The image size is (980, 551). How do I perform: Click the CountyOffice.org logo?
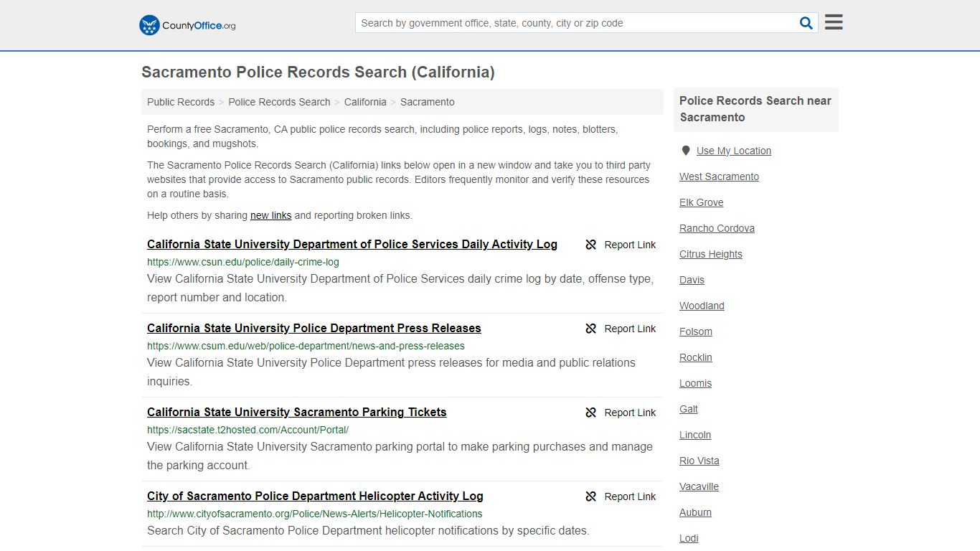pos(187,25)
